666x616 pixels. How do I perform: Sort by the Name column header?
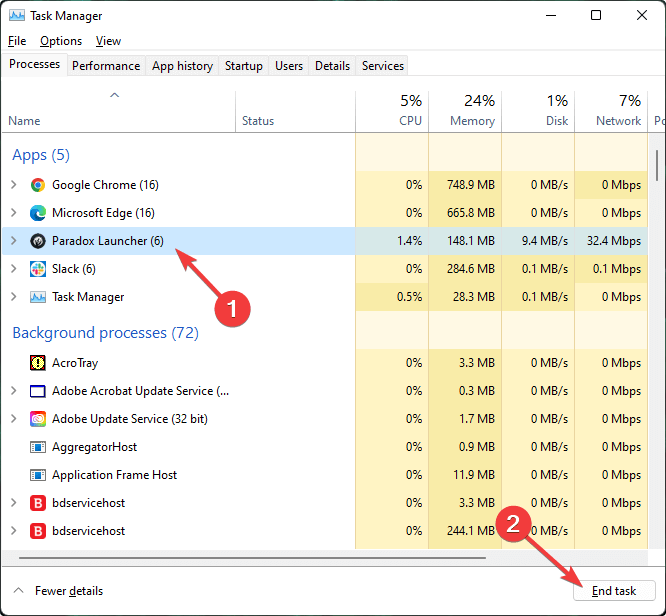tap(119, 111)
